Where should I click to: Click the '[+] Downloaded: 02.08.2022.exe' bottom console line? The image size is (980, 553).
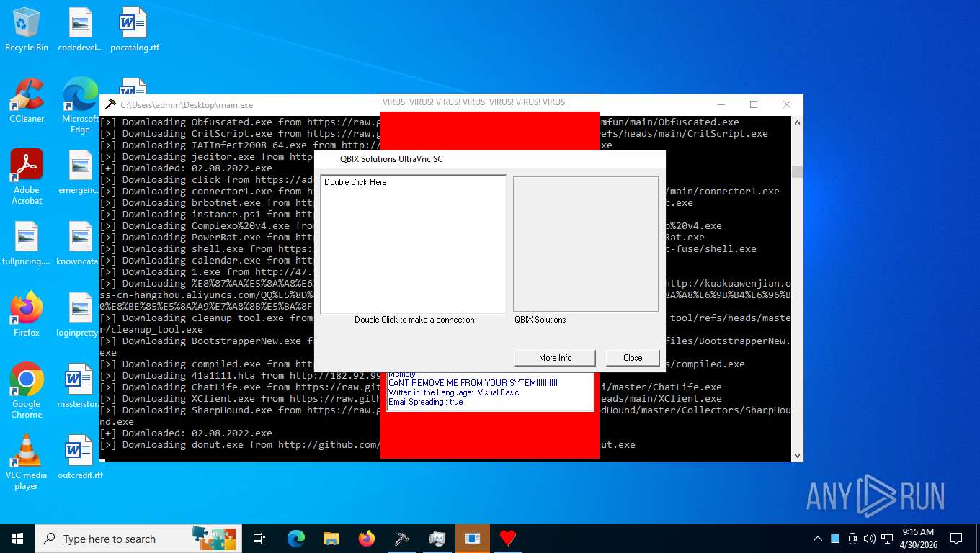[186, 433]
